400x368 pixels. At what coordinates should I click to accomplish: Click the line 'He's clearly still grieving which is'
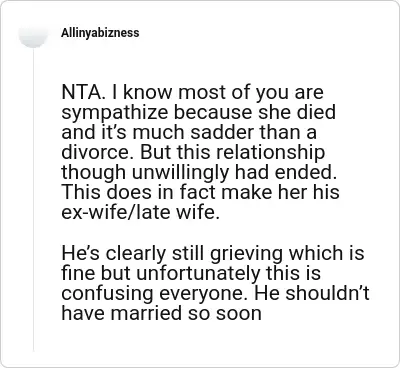point(213,254)
